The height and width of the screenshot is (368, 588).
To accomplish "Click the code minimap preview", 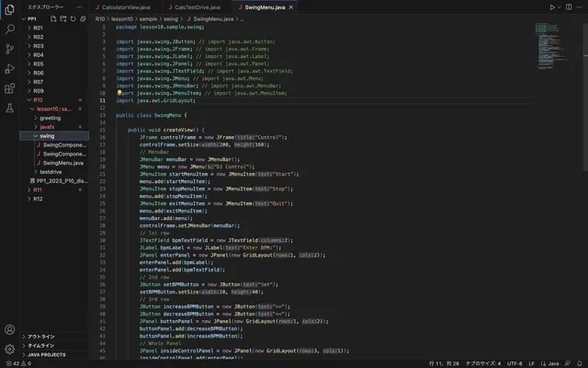I will pyautogui.click(x=551, y=37).
